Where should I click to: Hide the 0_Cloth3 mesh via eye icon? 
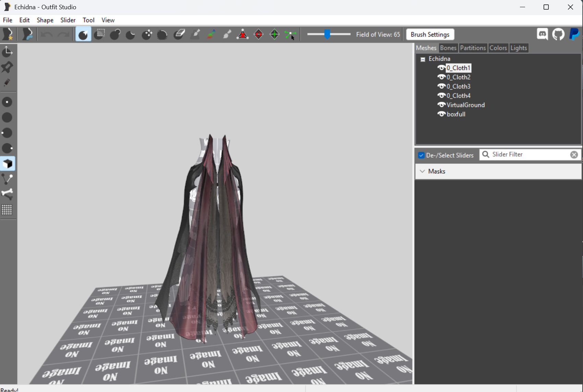point(441,86)
